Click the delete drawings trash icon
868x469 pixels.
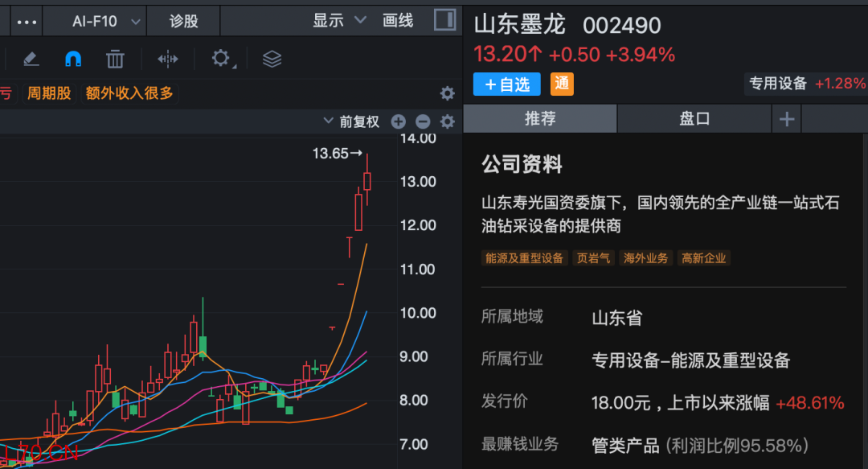pos(115,58)
